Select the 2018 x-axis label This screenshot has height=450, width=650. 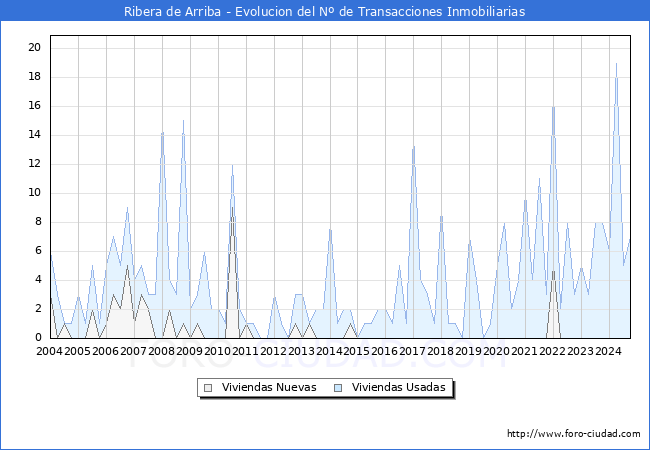pyautogui.click(x=440, y=351)
